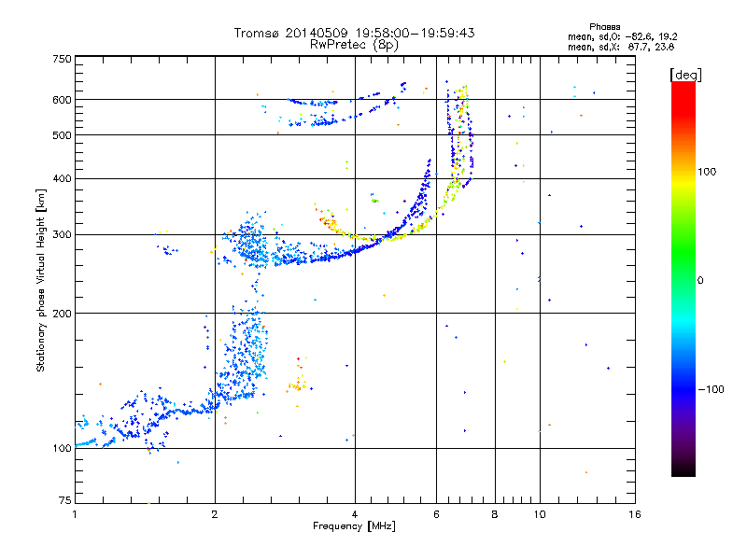This screenshot has height=560, width=747.
Task: Click the 'mean, sd,X: 87.7, 23.8' text
Action: [621, 47]
